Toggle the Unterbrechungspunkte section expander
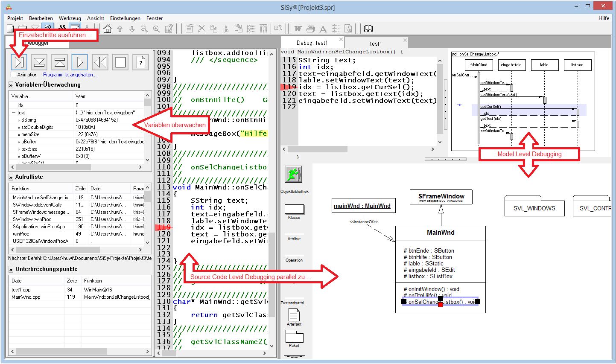 [x=11, y=269]
